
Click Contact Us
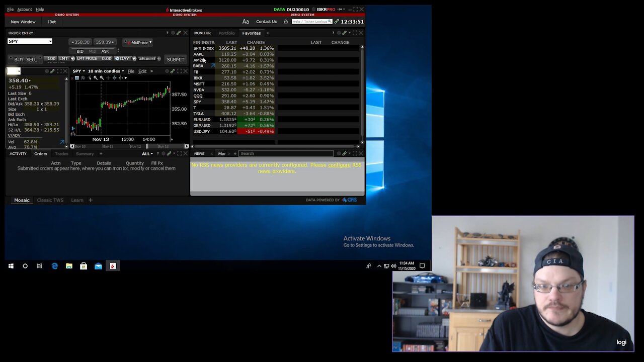point(266,22)
